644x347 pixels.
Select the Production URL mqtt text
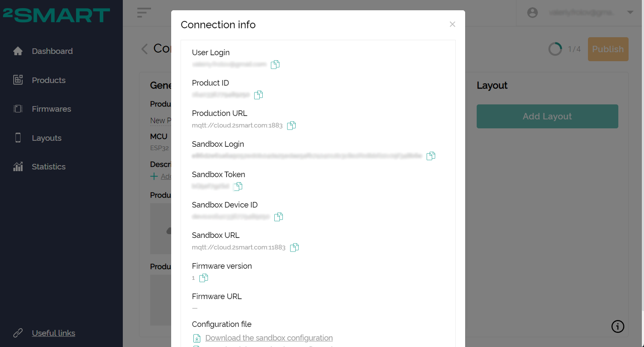tap(237, 126)
